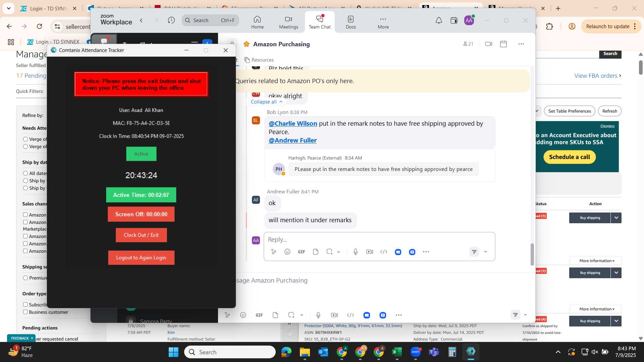Expand screenshot options in main message bar
This screenshot has width=644, height=362.
click(x=302, y=315)
